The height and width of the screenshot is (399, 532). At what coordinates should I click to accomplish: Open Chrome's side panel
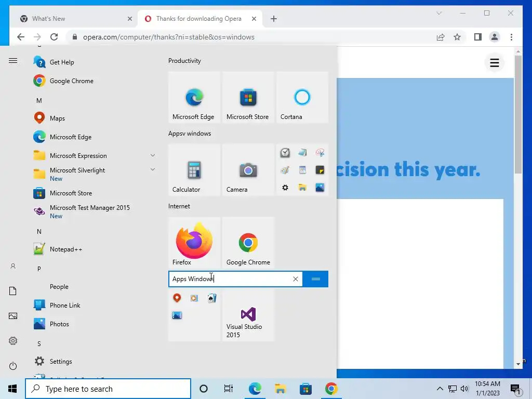[x=478, y=37]
